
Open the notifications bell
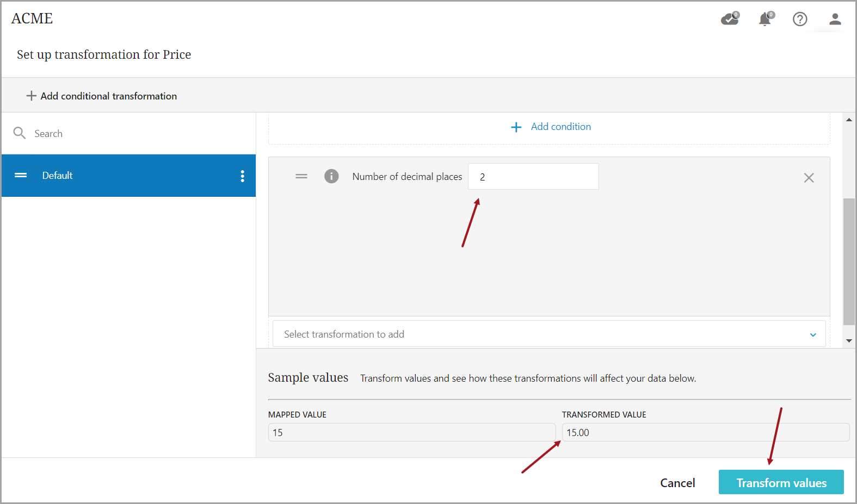(x=766, y=19)
